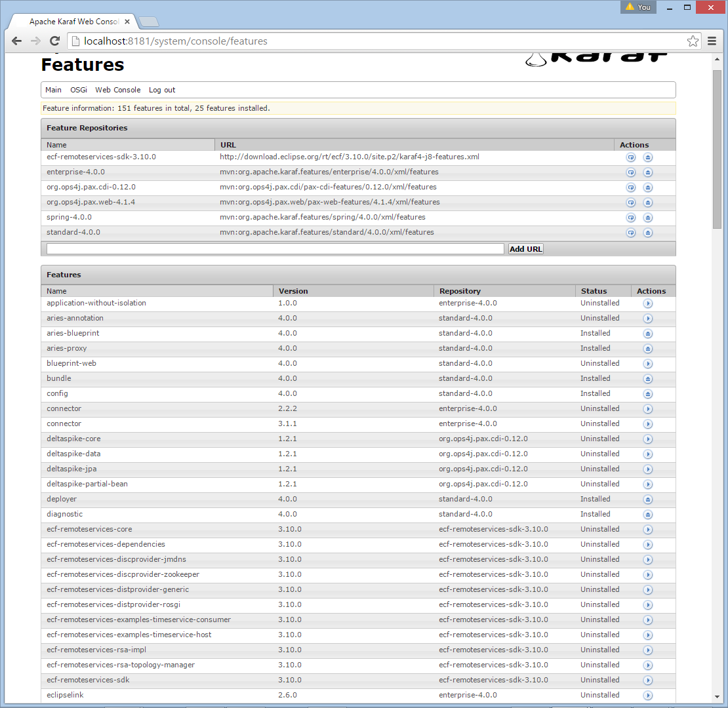Screen dimensions: 728x708
Task: Refresh the org.ops4j.pax.web-4.1.4 repository
Action: (x=630, y=203)
